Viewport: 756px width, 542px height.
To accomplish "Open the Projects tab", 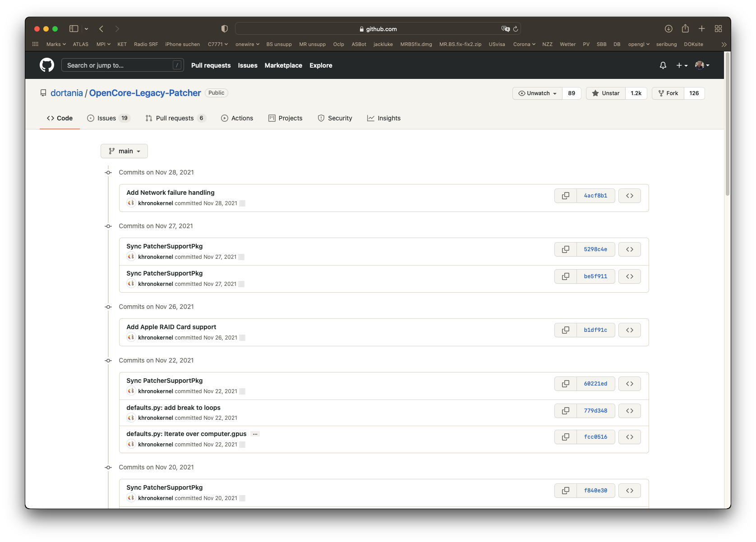I will [x=285, y=118].
